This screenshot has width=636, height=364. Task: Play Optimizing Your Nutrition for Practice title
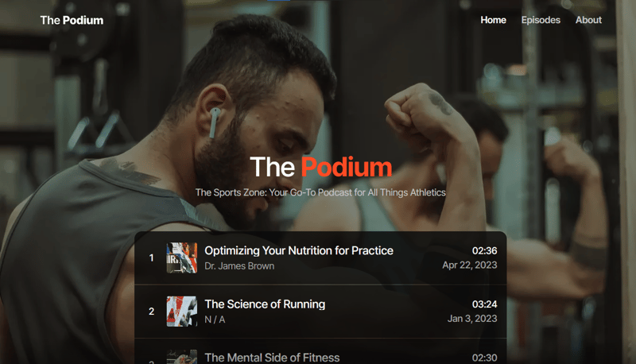point(298,250)
